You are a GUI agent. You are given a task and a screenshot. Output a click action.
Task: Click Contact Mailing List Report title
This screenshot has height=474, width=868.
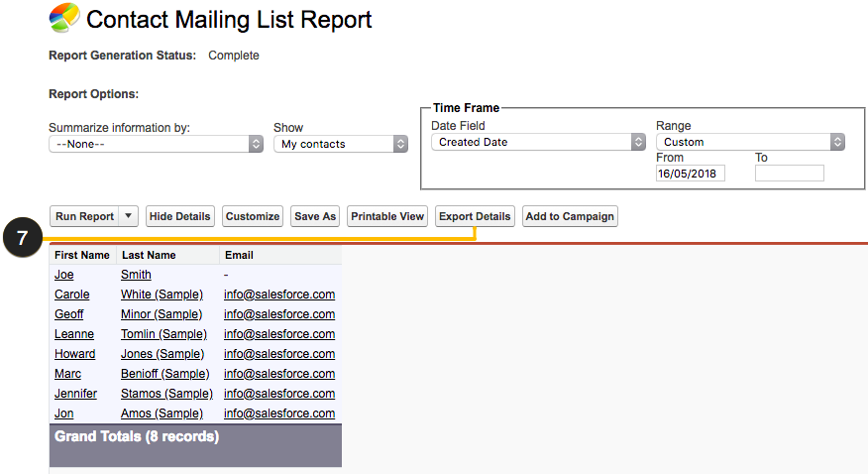pos(229,20)
